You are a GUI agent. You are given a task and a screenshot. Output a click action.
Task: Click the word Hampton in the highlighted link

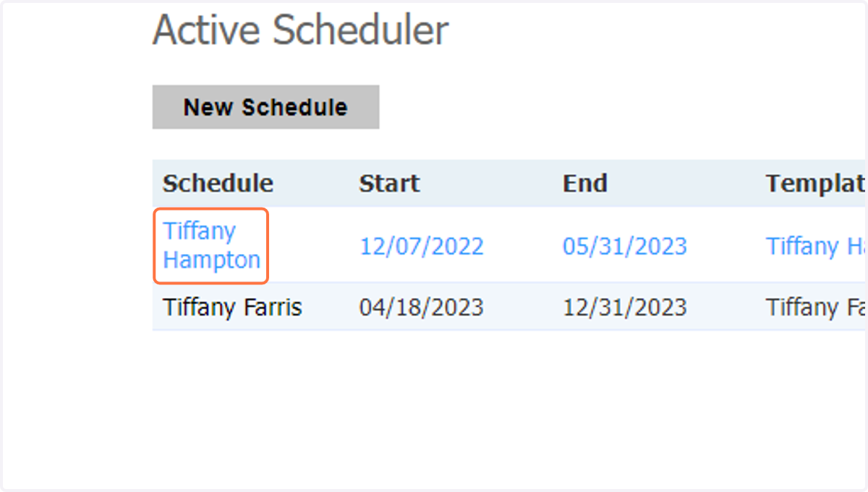click(x=212, y=260)
